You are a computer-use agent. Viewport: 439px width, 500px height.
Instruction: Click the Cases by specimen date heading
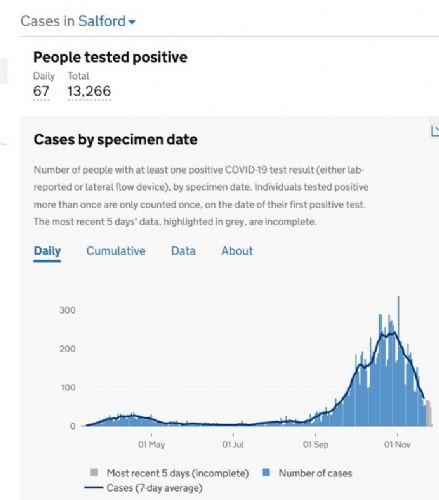tap(116, 139)
